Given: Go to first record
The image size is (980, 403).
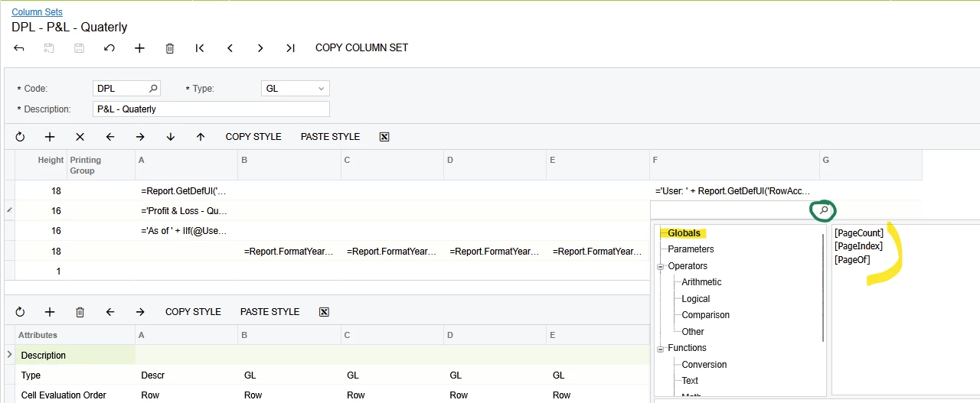Looking at the screenshot, I should coord(200,48).
